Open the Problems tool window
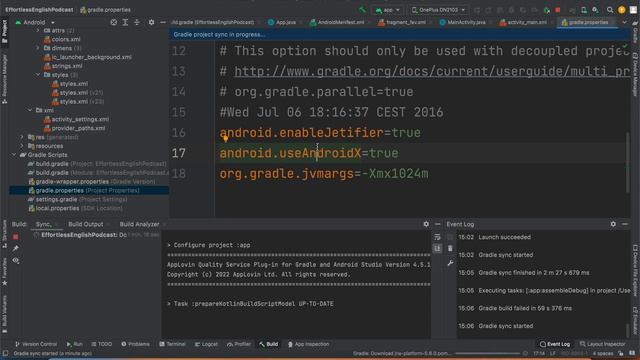This screenshot has height=360, width=640. (136, 344)
